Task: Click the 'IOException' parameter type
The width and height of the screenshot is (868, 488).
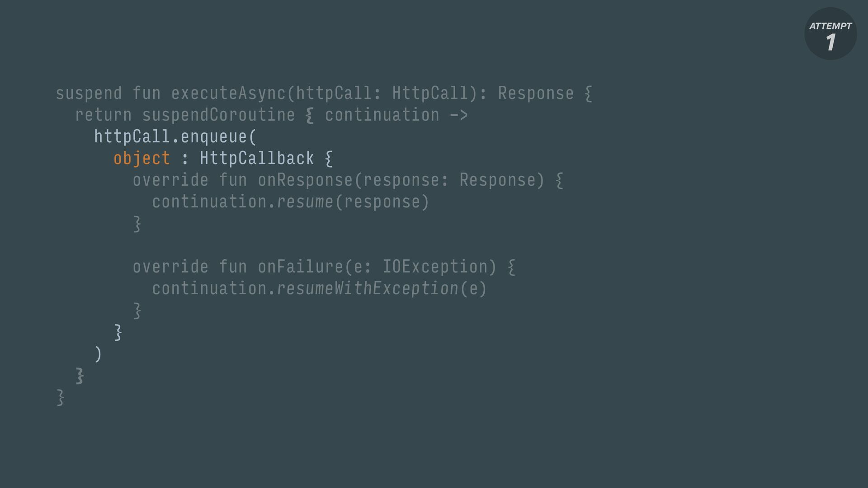Action: tap(435, 267)
